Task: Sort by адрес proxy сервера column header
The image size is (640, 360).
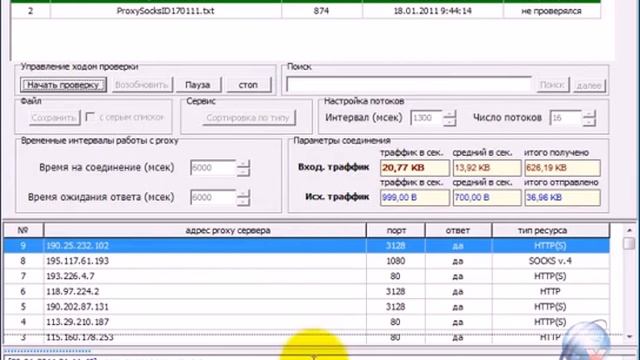Action: pos(204,230)
